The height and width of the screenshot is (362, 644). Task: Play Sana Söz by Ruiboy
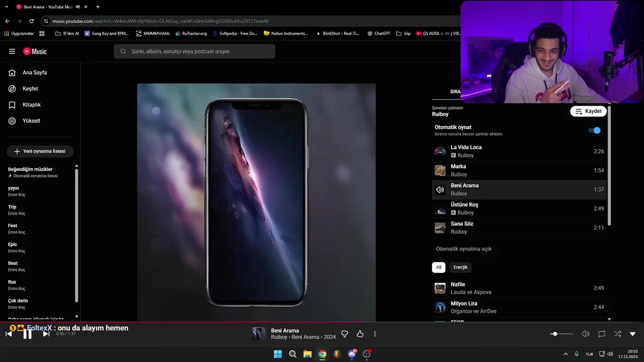[519, 228]
